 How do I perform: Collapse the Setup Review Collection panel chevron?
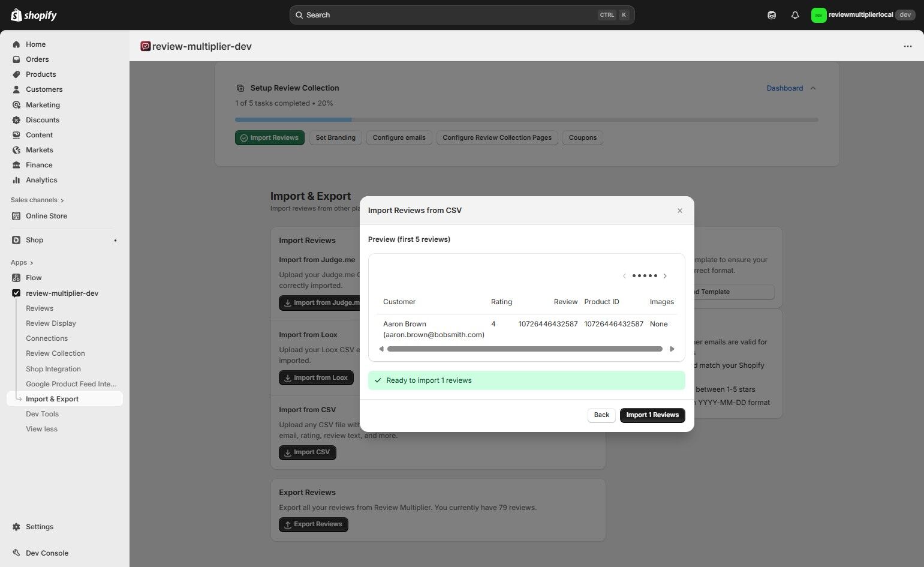pos(813,88)
